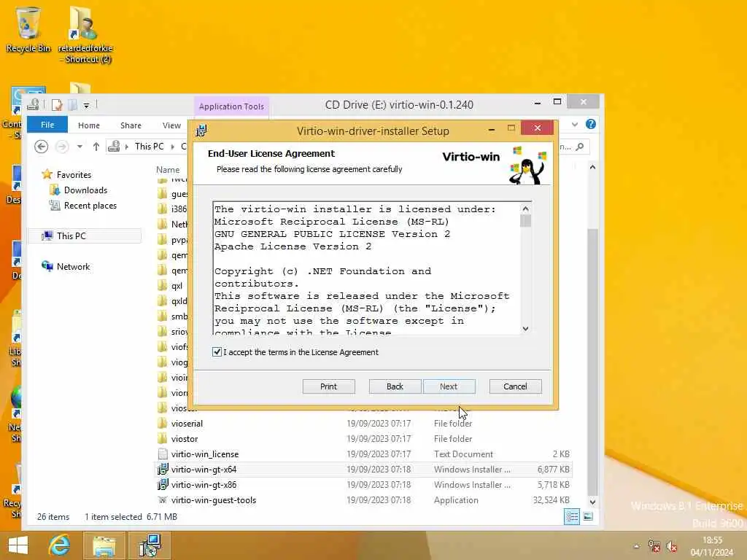Click virtio-win-gt-x86 installer icon
747x560 pixels.
click(x=163, y=485)
